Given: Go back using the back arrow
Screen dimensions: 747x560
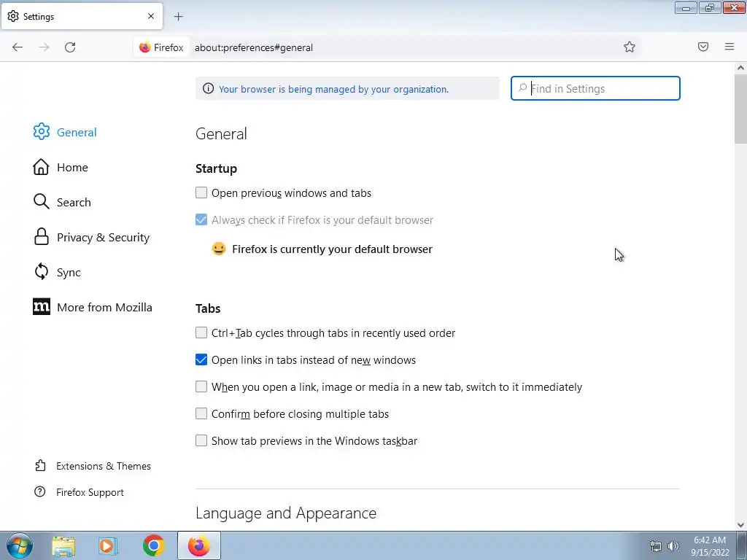Looking at the screenshot, I should (x=18, y=47).
